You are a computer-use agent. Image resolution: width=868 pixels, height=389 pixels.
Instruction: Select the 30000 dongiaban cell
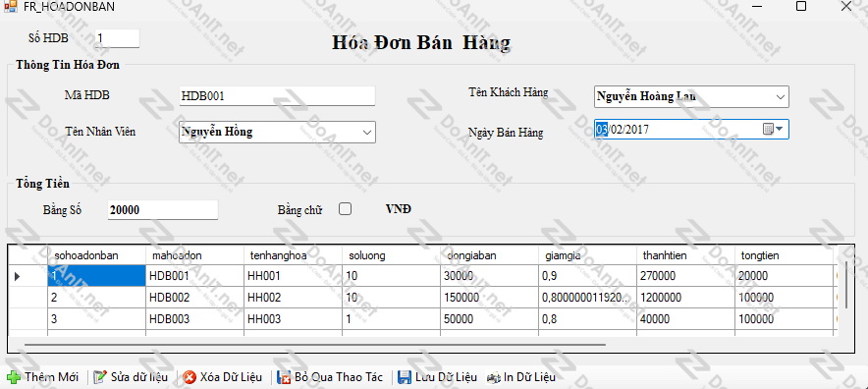(489, 275)
